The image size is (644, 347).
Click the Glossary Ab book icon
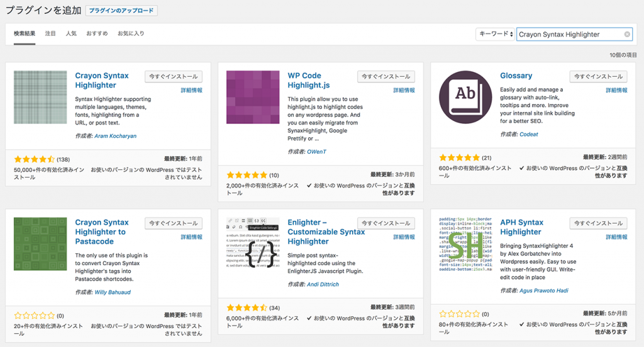(x=465, y=97)
